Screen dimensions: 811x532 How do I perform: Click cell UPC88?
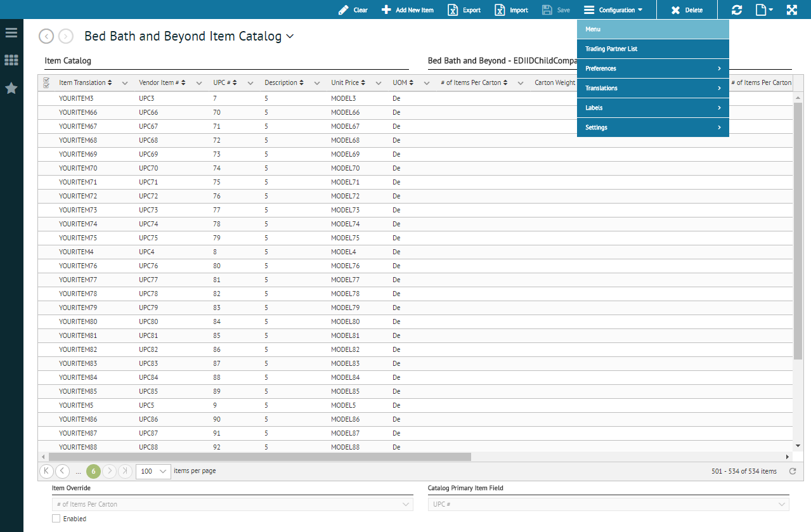[149, 447]
